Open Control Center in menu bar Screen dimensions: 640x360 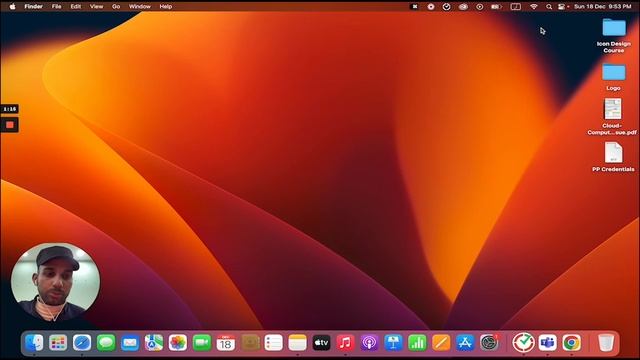(x=563, y=7)
